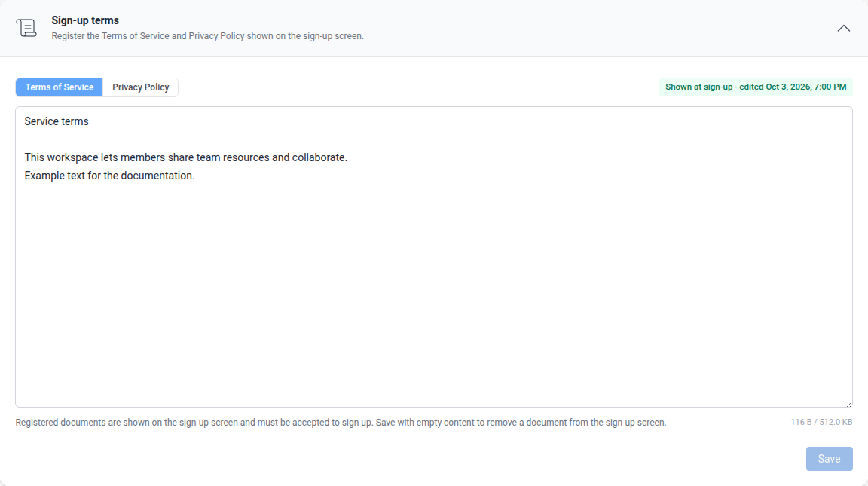Click the 'This workspace lets members share' line
The width and height of the screenshot is (868, 486).
[x=186, y=157]
